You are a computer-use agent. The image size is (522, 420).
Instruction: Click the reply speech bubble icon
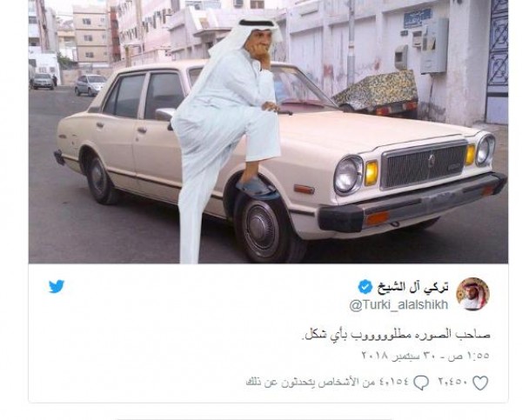pos(421,383)
